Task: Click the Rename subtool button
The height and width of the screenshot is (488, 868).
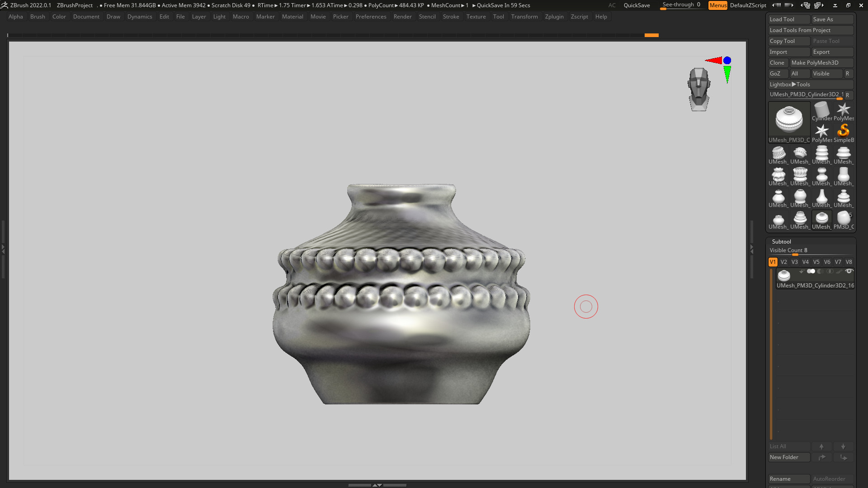Action: [789, 479]
